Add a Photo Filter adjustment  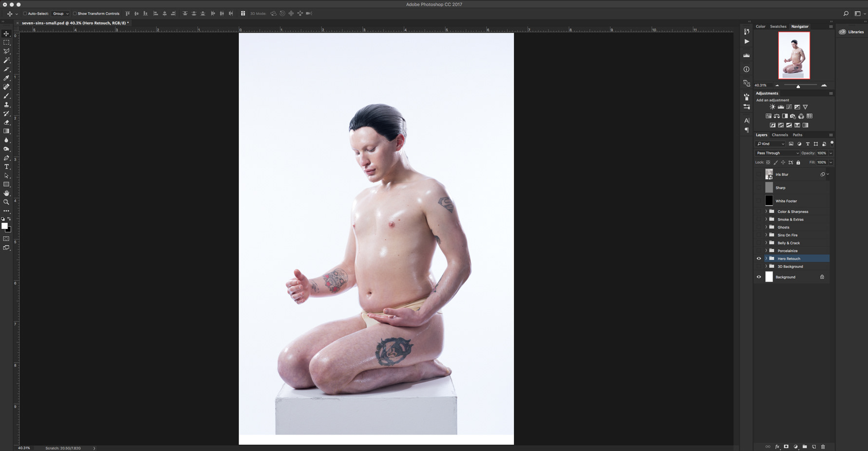(x=793, y=116)
